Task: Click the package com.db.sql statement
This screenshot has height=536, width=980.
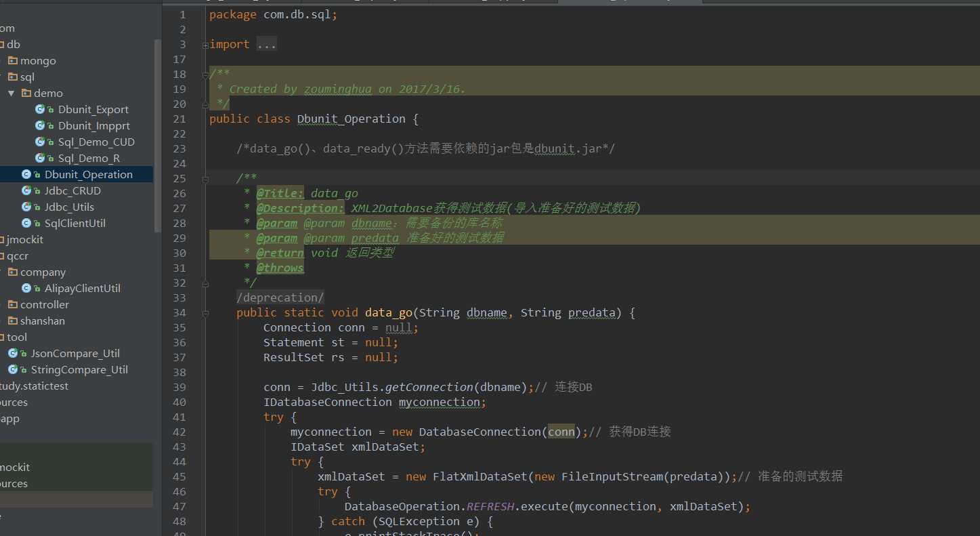Action: tap(274, 14)
